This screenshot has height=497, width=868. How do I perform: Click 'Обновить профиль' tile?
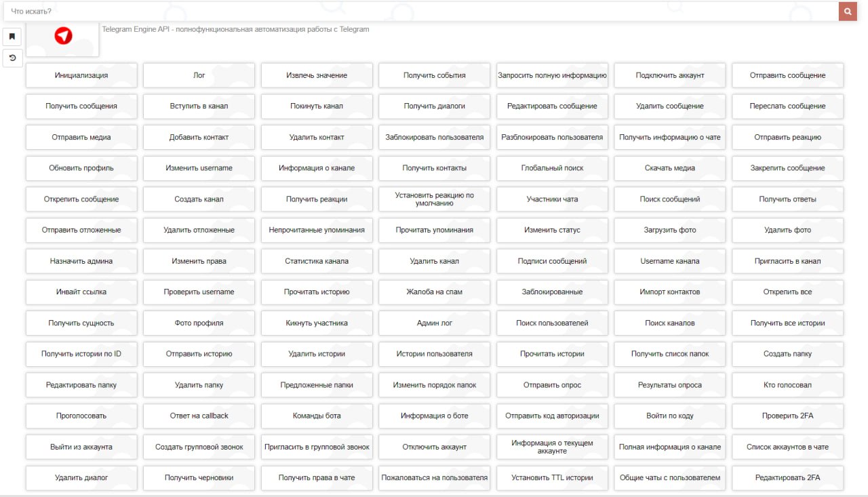(81, 168)
